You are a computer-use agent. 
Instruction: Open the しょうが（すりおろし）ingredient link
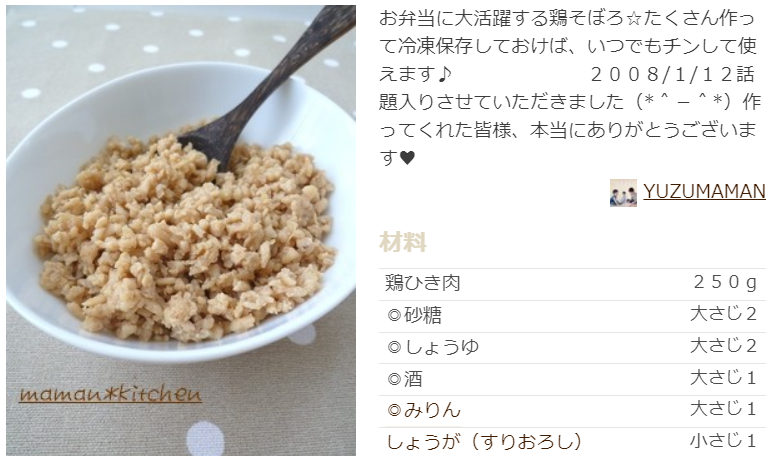484,441
